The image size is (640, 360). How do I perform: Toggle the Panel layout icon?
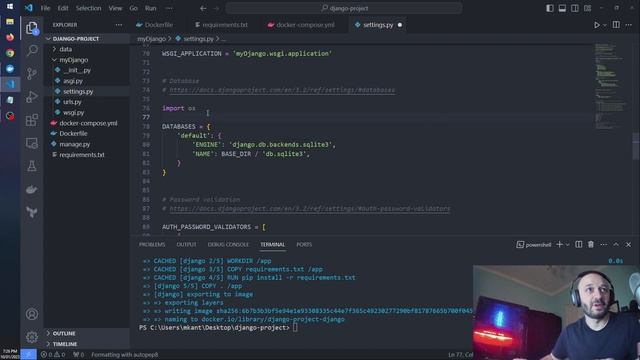pyautogui.click(x=562, y=8)
